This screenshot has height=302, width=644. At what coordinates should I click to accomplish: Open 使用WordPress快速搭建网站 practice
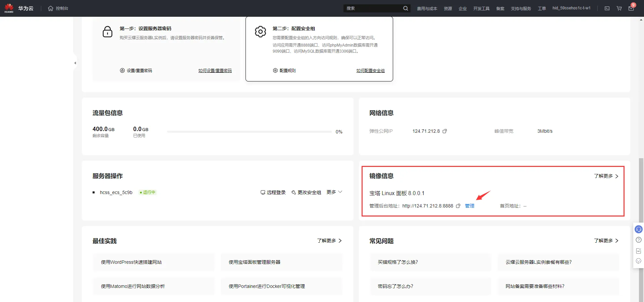(154, 262)
